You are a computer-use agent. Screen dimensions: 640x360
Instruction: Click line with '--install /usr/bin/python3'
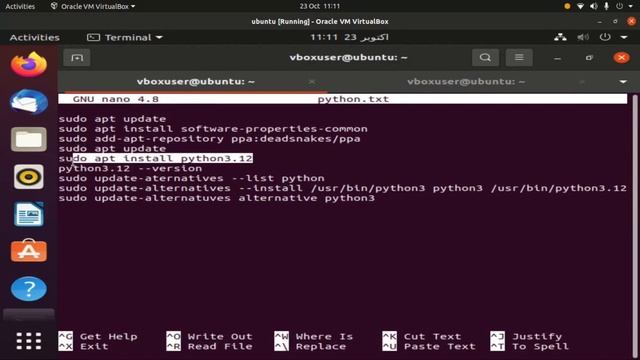pos(342,188)
